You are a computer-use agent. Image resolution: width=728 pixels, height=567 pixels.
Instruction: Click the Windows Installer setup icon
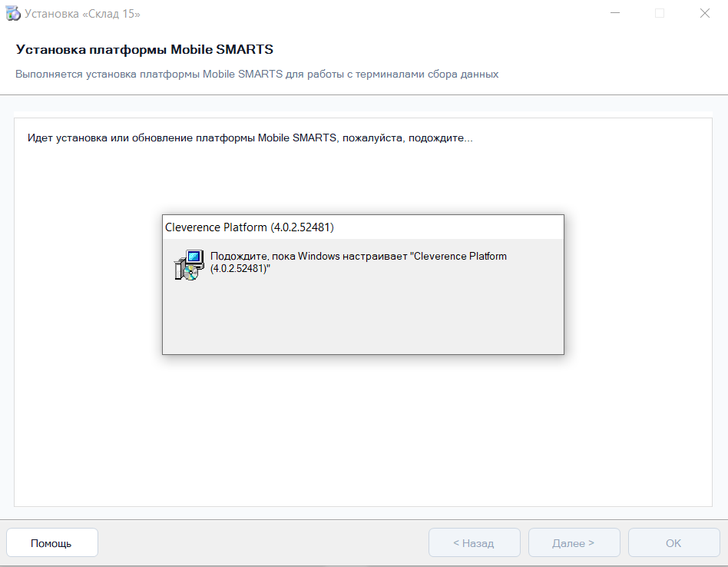pyautogui.click(x=189, y=265)
